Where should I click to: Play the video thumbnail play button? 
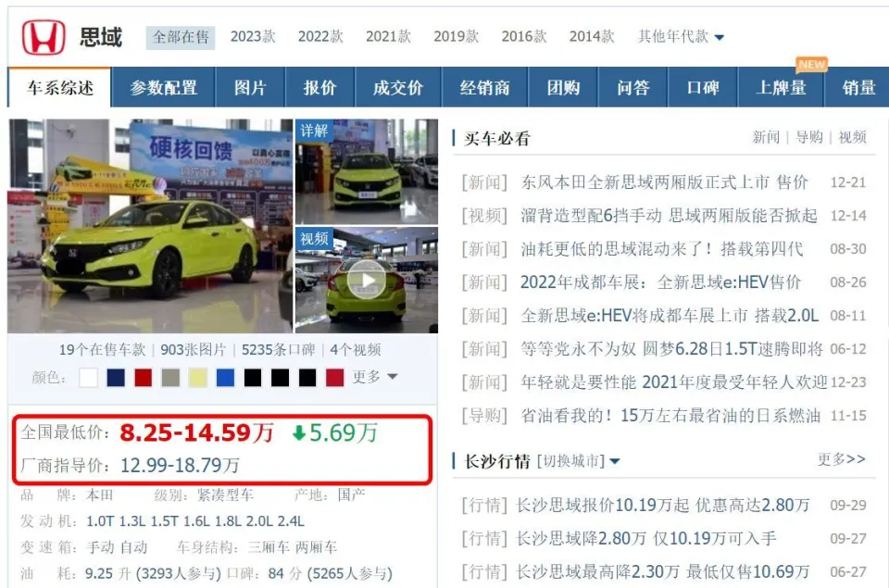click(x=367, y=280)
